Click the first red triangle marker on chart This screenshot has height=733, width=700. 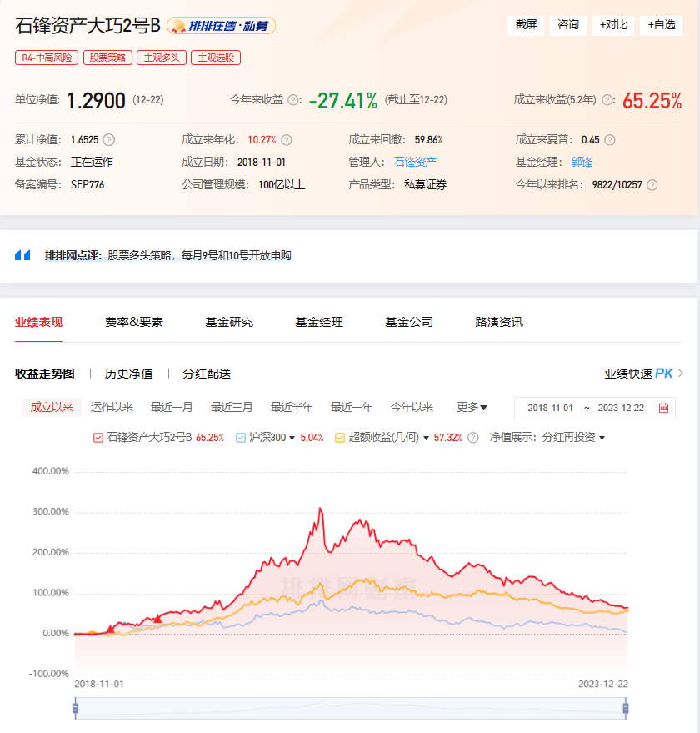point(110,629)
